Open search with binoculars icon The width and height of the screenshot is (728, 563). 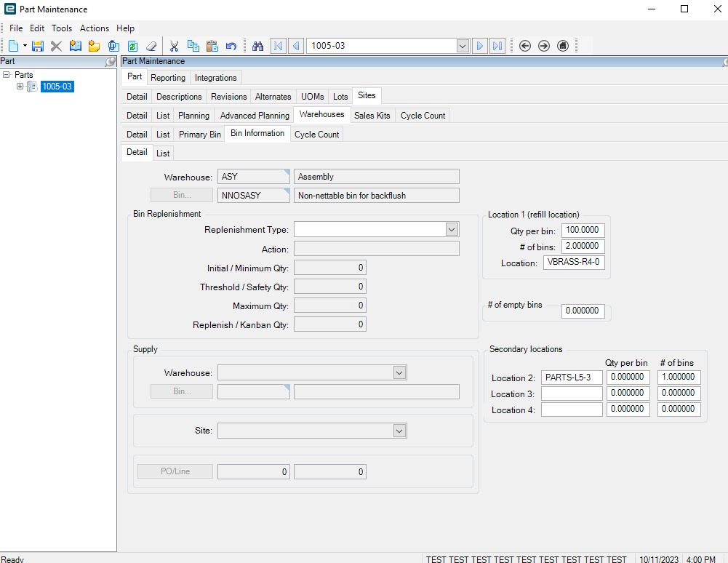(257, 46)
